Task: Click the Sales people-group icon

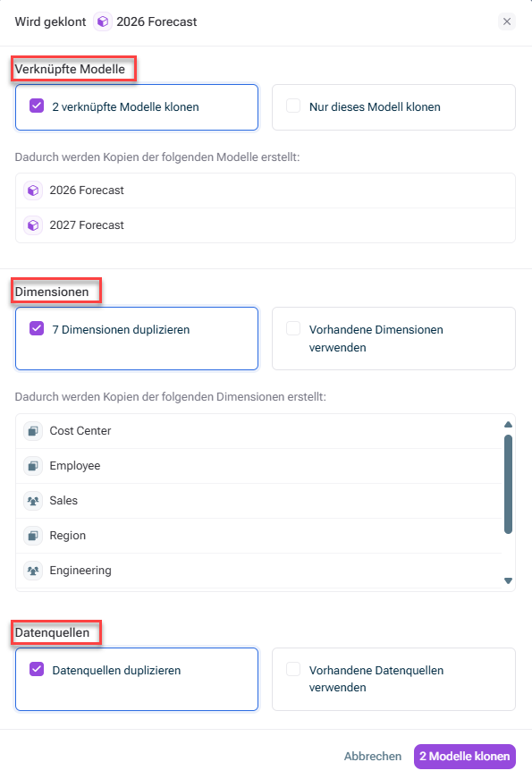Action: pyautogui.click(x=33, y=501)
